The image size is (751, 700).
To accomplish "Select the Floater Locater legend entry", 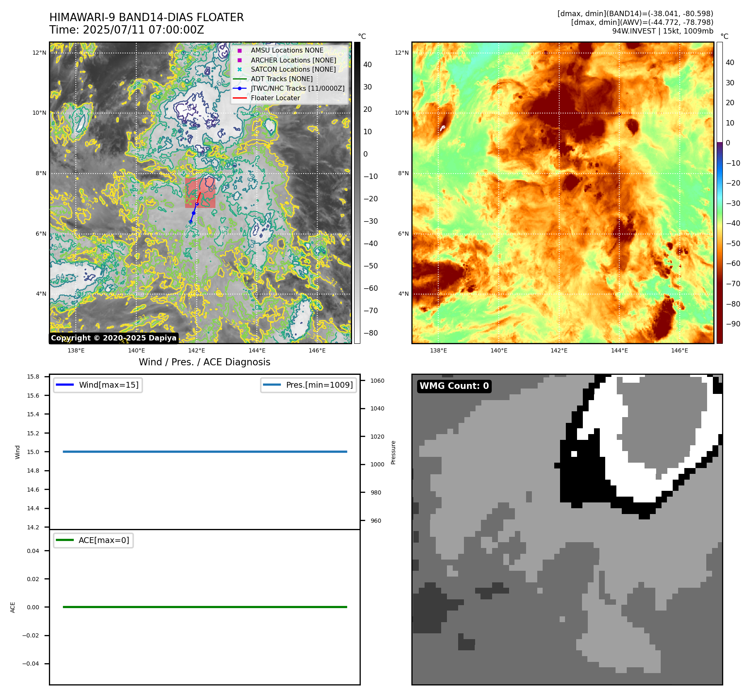I will point(267,98).
